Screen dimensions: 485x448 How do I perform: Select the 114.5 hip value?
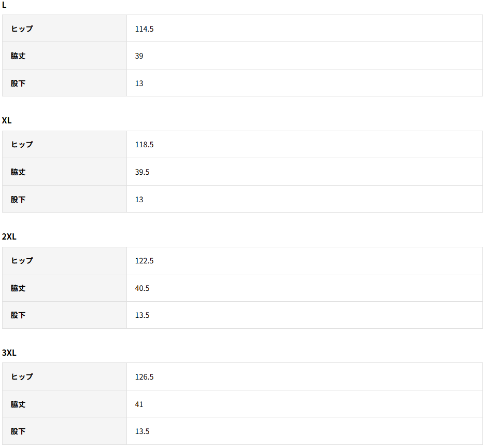(x=144, y=29)
